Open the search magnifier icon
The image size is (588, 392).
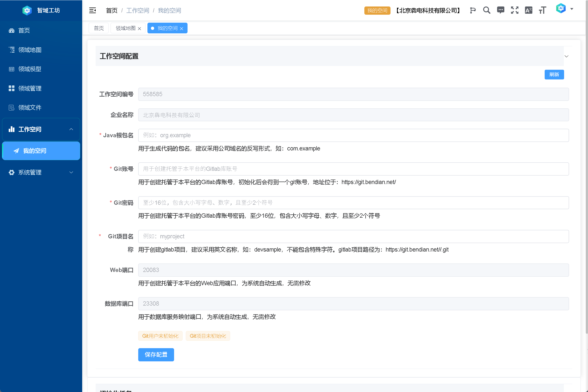[x=486, y=10]
